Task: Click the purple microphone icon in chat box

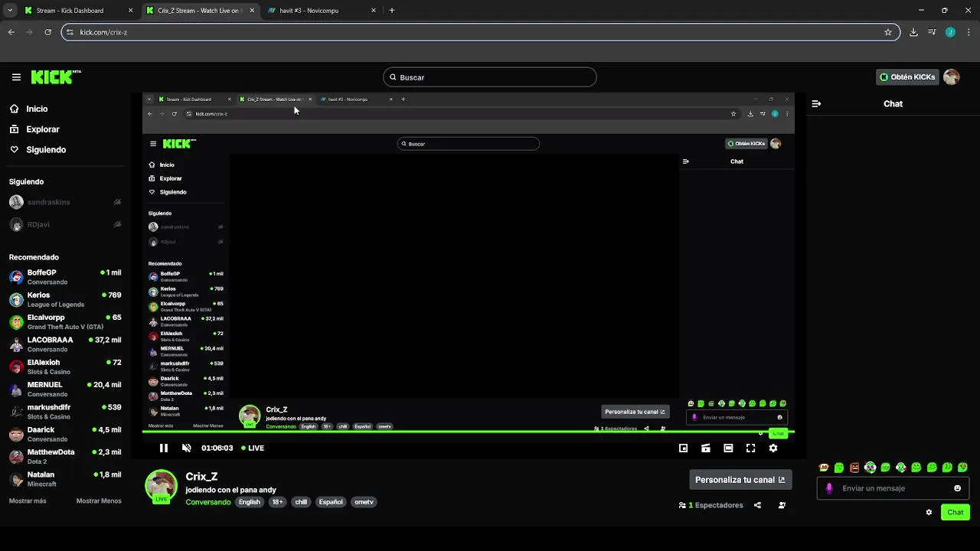Action: [x=829, y=488]
